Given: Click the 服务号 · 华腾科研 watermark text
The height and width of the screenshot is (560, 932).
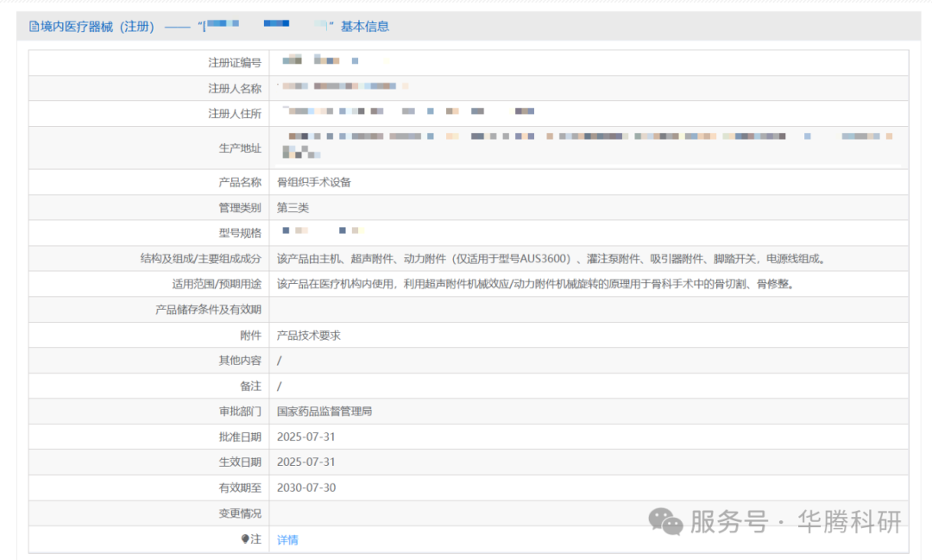Looking at the screenshot, I should click(796, 522).
